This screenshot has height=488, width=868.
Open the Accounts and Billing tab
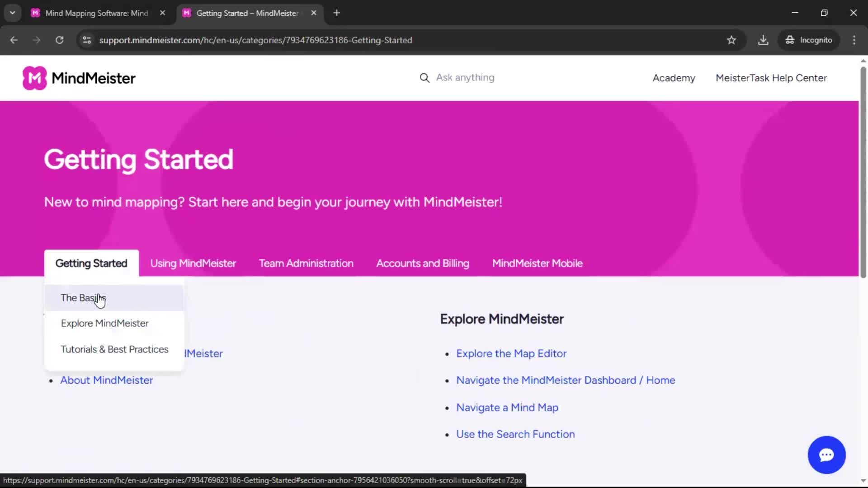click(x=423, y=263)
